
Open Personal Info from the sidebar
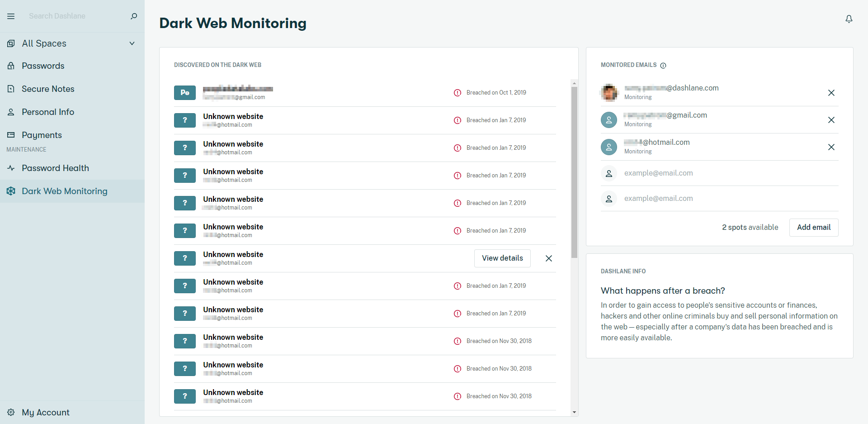pyautogui.click(x=47, y=112)
